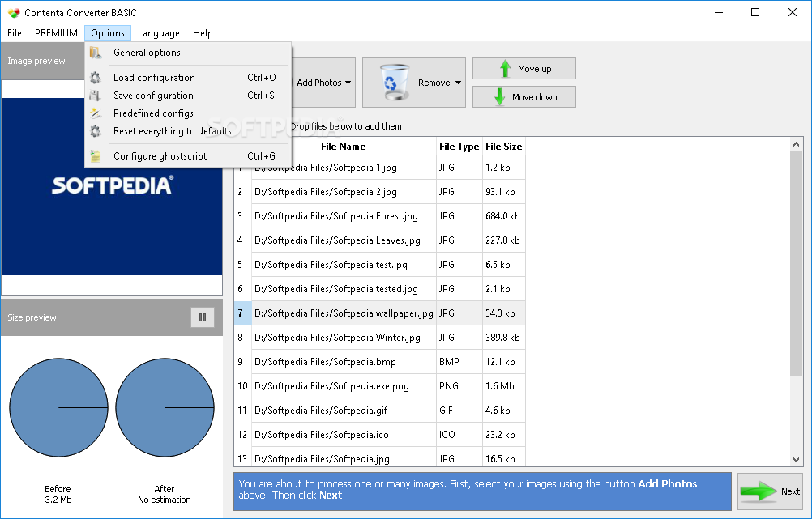812x519 pixels.
Task: Pause the size preview
Action: (x=203, y=317)
